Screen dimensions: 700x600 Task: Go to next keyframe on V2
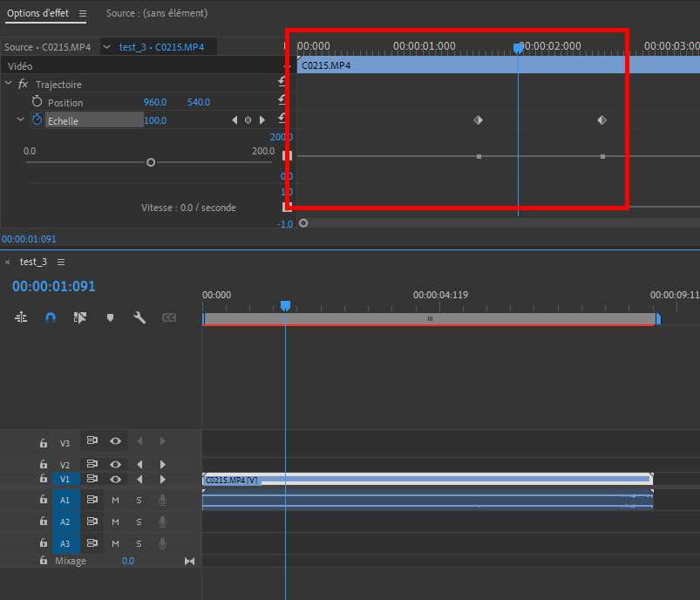click(163, 465)
